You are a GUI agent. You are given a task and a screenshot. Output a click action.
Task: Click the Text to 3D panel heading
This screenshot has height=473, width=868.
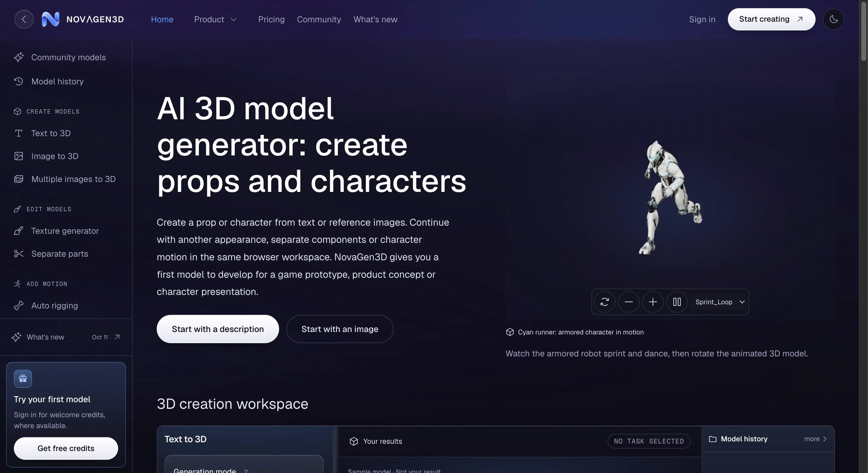point(185,439)
